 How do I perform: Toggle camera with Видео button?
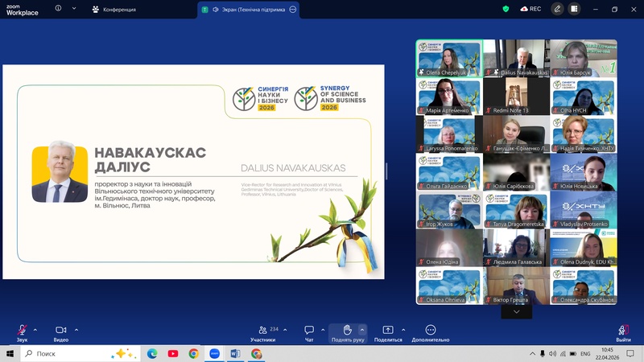click(61, 333)
